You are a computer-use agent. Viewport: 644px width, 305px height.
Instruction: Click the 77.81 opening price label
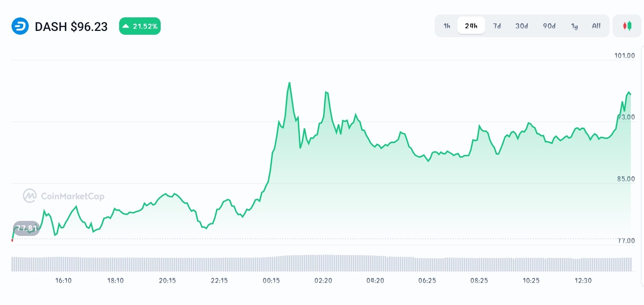26,228
